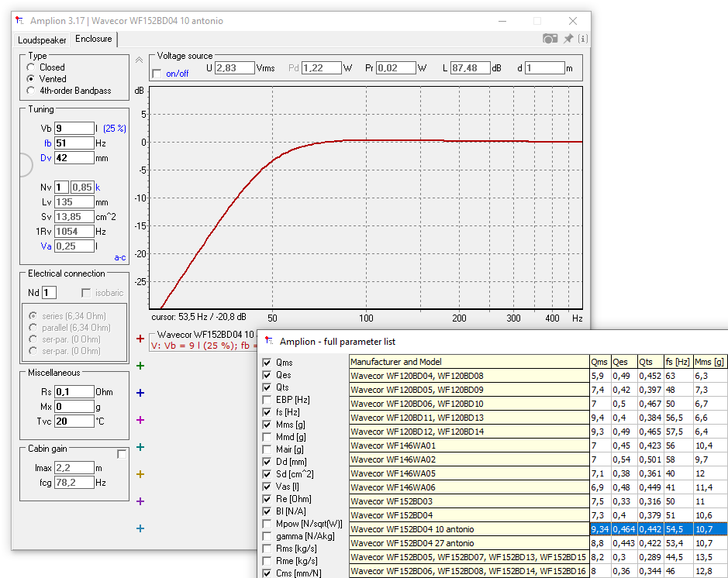Check the Mmd [g] parameter checkbox
728x578 pixels.
[x=267, y=437]
